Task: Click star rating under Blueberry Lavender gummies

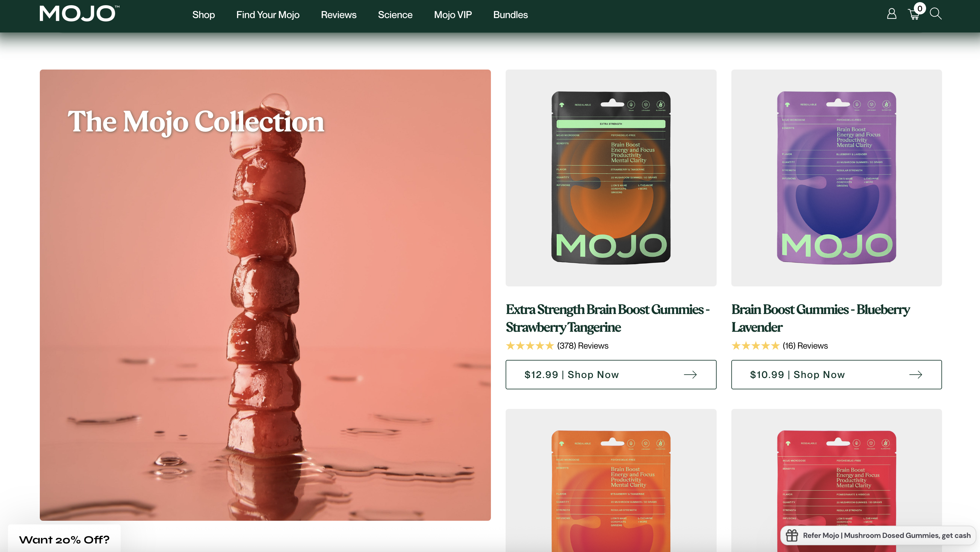Action: coord(755,346)
